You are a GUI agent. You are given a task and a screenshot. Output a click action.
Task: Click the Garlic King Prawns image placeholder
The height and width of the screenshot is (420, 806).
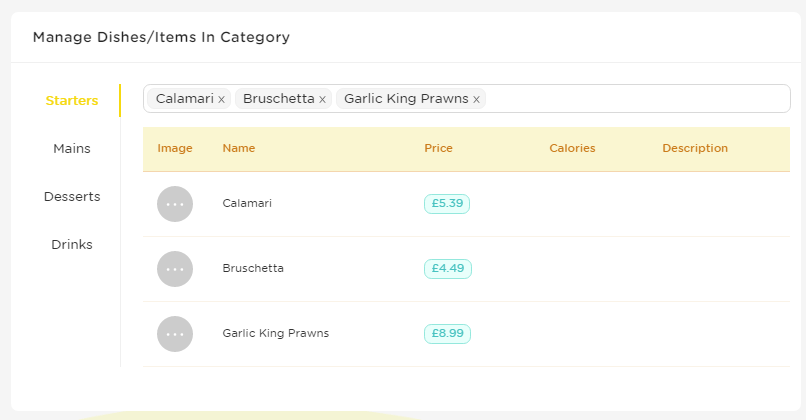(x=175, y=334)
